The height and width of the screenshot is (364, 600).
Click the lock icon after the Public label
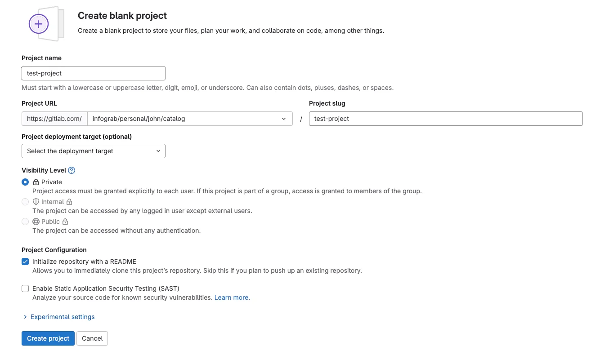pyautogui.click(x=65, y=222)
